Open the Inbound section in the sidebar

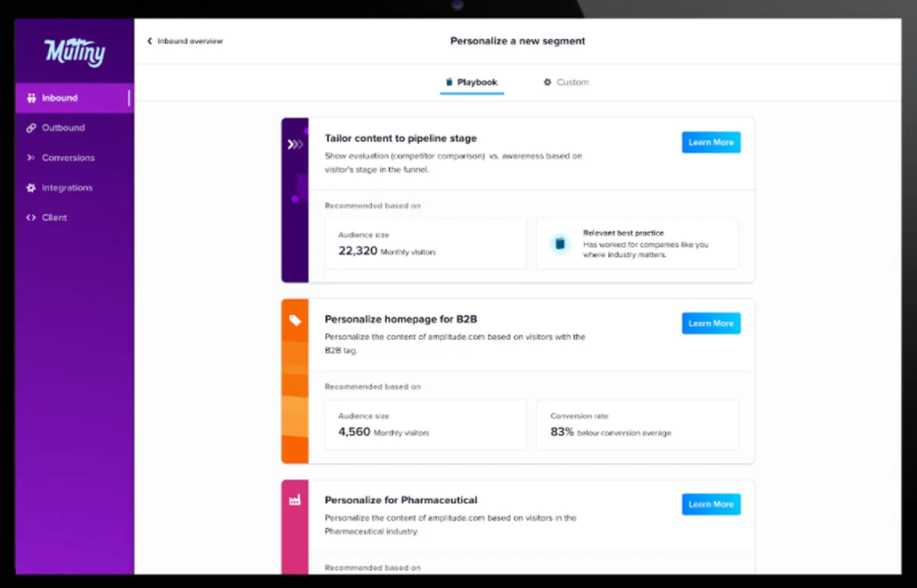74,98
